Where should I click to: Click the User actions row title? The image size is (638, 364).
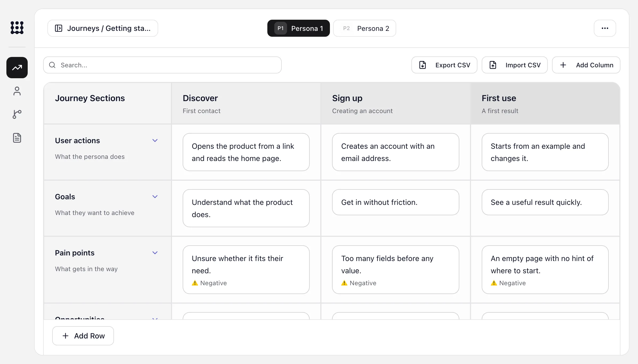[77, 140]
